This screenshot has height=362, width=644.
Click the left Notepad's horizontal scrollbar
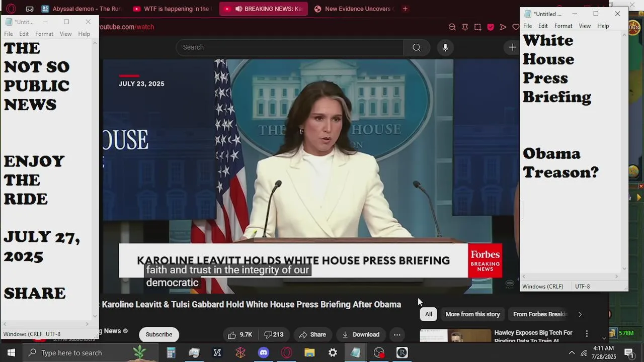pos(46,324)
